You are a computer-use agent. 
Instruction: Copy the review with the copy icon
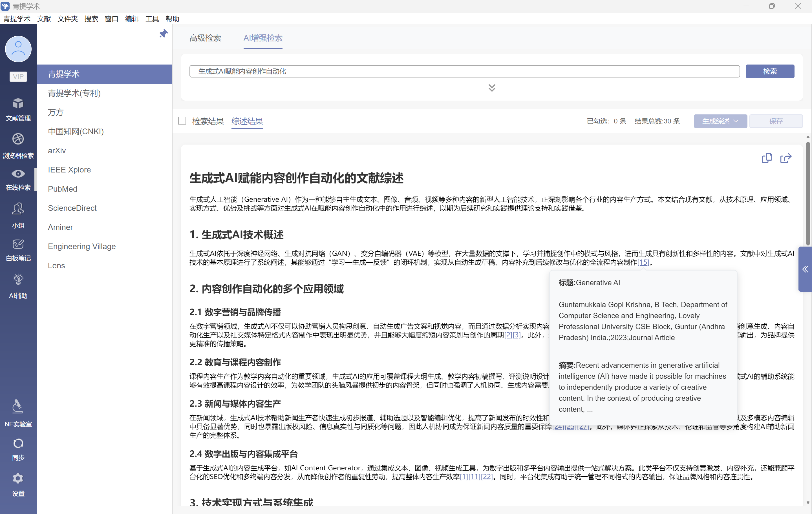(767, 158)
